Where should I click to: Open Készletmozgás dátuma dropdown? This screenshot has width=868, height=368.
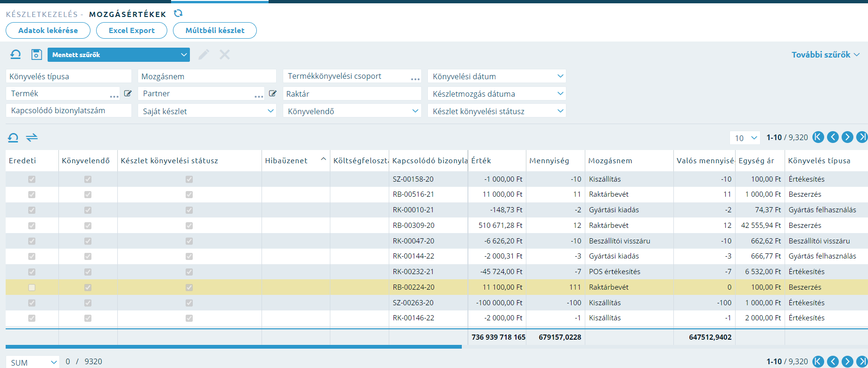[497, 93]
